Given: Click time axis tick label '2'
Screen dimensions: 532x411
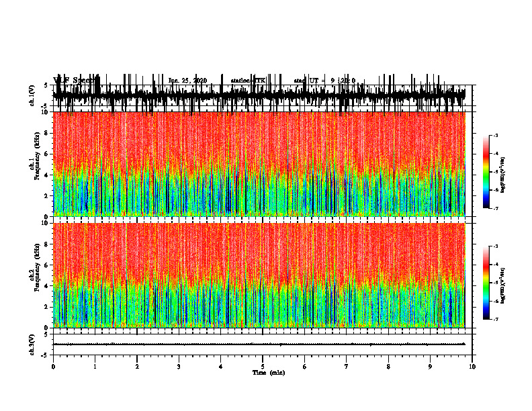Looking at the screenshot, I should coord(137,367).
